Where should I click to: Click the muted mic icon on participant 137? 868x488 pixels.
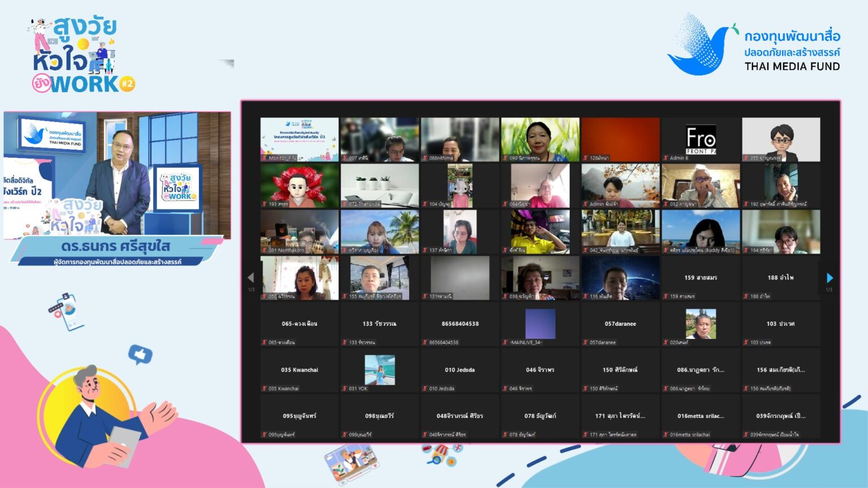pos(424,250)
